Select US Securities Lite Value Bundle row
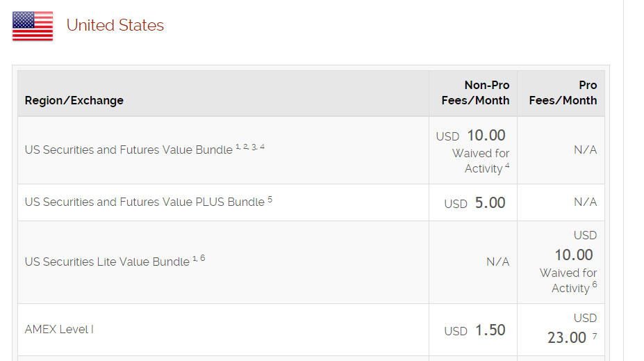The width and height of the screenshot is (644, 361). click(x=311, y=262)
